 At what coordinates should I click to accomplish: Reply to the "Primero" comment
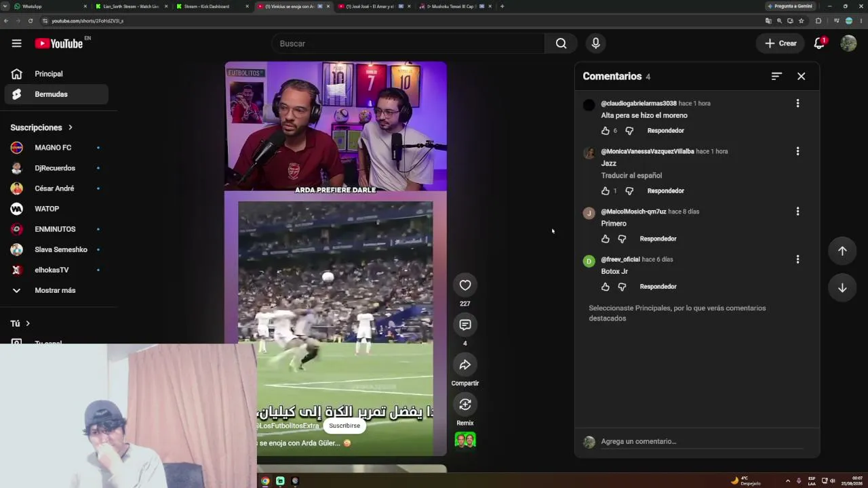tap(658, 239)
